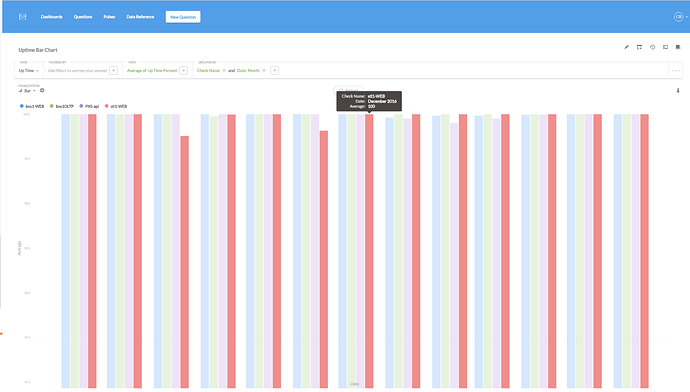Click the box1OLTP green legend dot
The width and height of the screenshot is (690, 392).
[x=51, y=106]
